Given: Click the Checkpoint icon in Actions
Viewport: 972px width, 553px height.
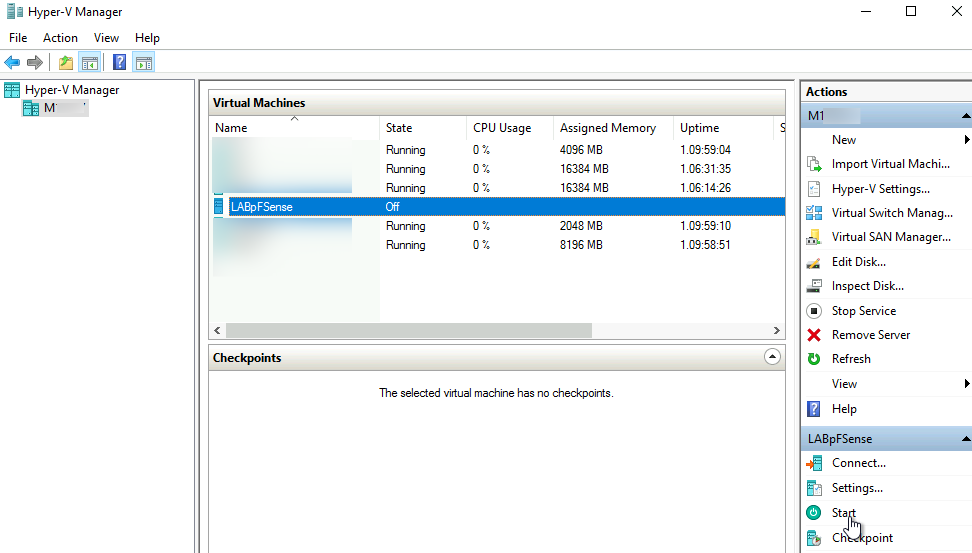Looking at the screenshot, I should [814, 538].
